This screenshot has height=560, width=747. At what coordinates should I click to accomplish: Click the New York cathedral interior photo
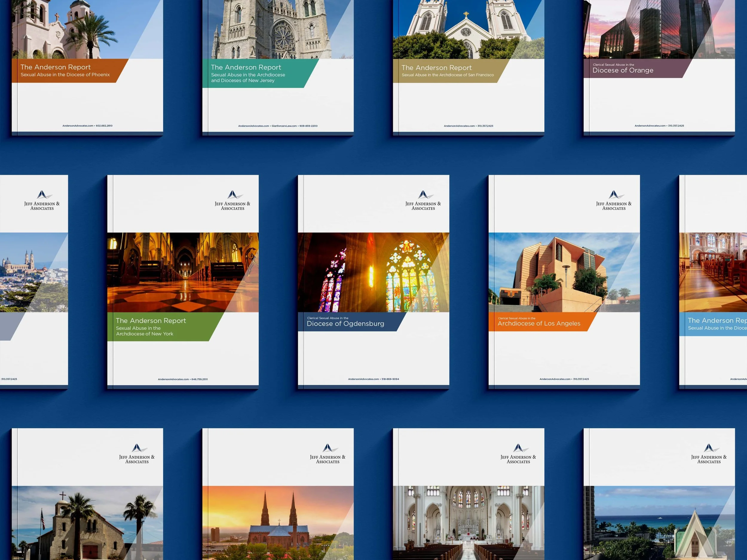click(x=183, y=272)
